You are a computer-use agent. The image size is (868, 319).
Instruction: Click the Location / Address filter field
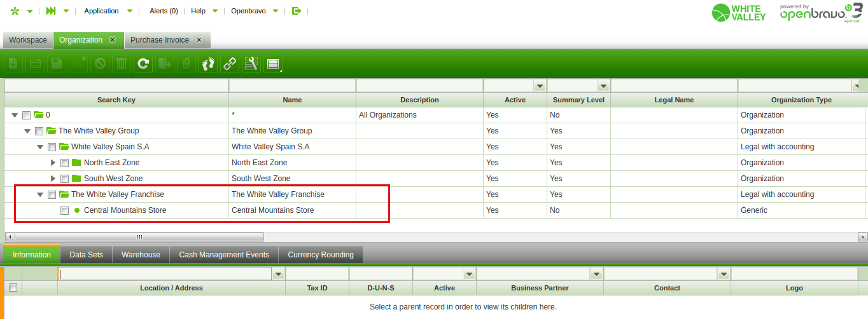(x=165, y=274)
